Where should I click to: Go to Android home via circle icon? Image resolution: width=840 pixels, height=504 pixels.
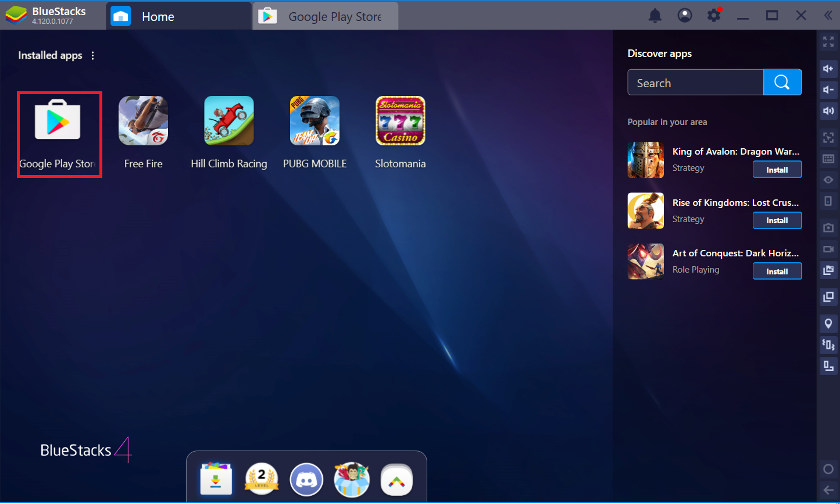coord(828,469)
